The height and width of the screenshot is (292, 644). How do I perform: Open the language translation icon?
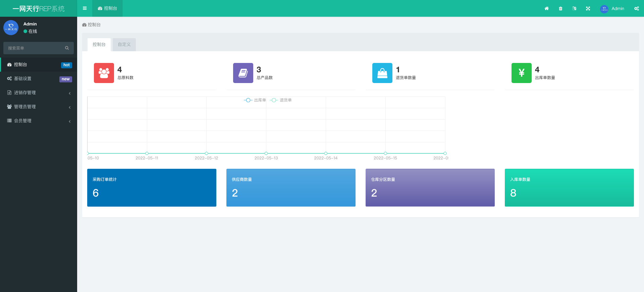tap(574, 8)
